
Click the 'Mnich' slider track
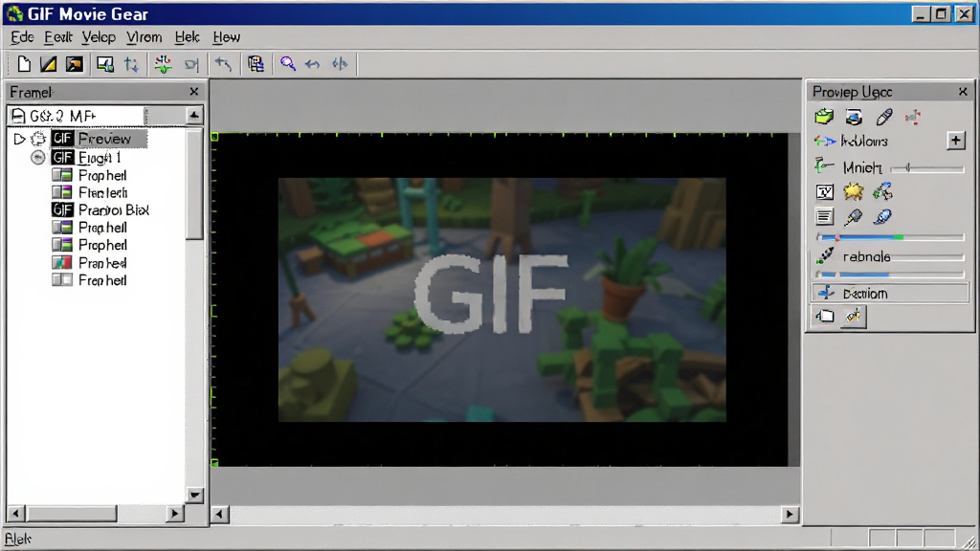[x=927, y=168]
